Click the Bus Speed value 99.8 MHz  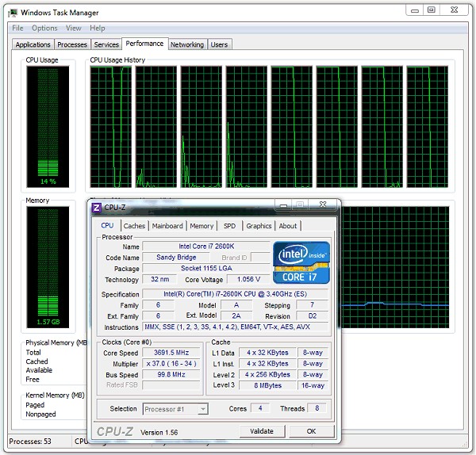pos(171,375)
